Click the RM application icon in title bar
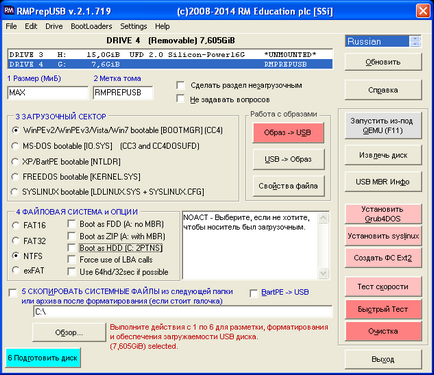 click(9, 11)
